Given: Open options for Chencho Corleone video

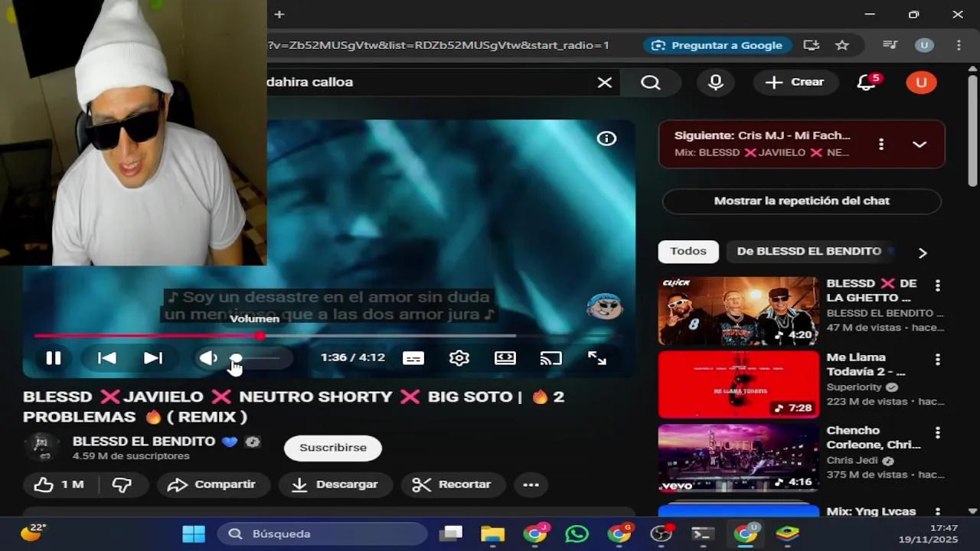Looking at the screenshot, I should pyautogui.click(x=937, y=432).
